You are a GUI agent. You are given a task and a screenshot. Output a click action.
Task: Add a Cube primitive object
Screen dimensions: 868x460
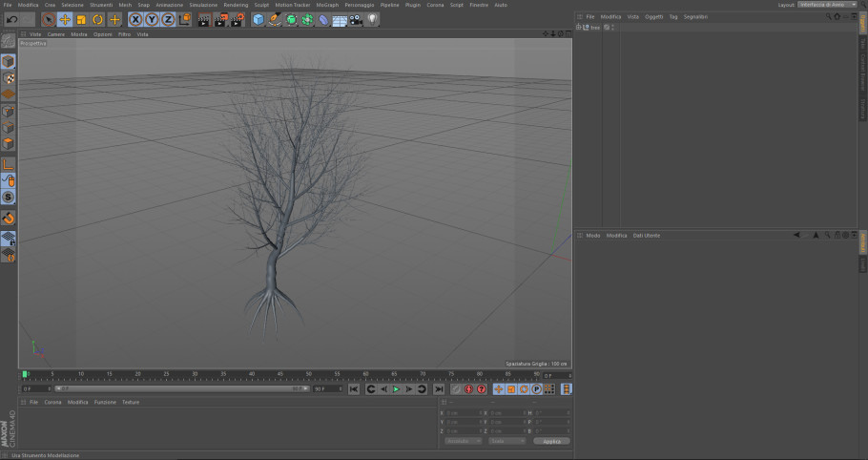tap(258, 20)
